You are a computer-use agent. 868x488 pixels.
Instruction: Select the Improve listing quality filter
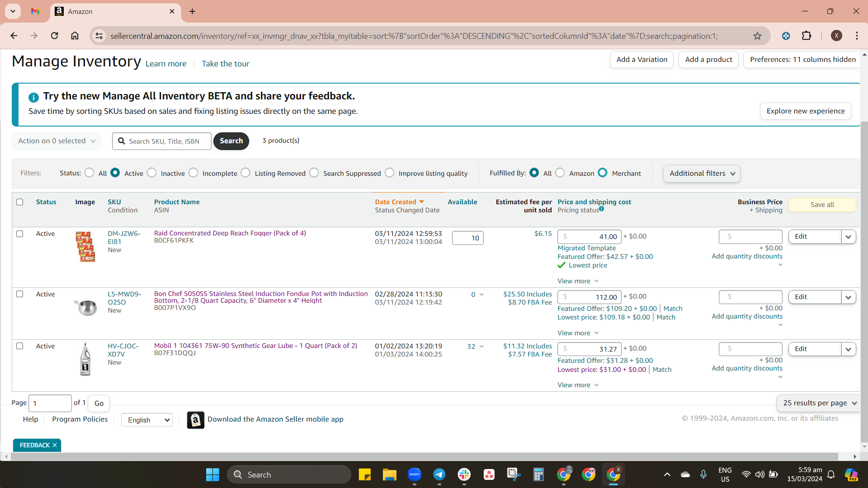coord(390,173)
